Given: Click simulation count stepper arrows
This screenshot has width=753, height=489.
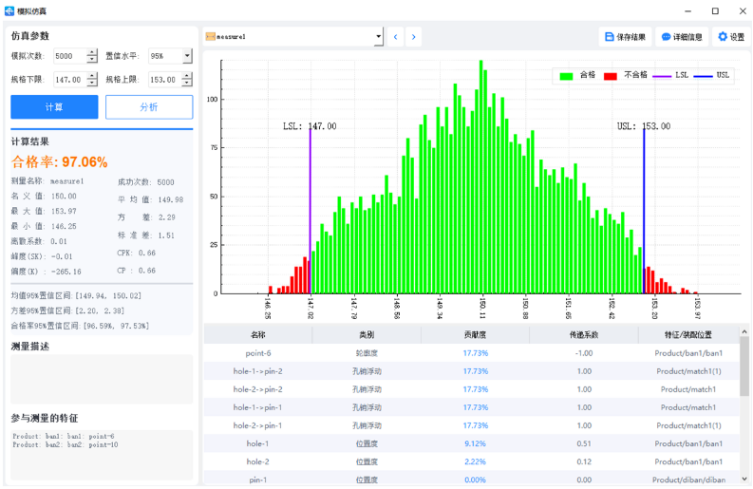Looking at the screenshot, I should pyautogui.click(x=92, y=56).
